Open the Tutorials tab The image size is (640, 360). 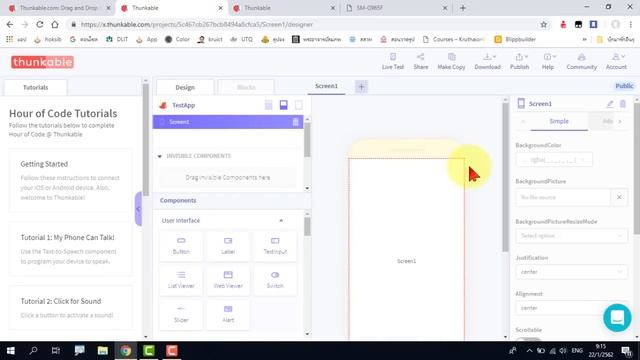point(36,87)
